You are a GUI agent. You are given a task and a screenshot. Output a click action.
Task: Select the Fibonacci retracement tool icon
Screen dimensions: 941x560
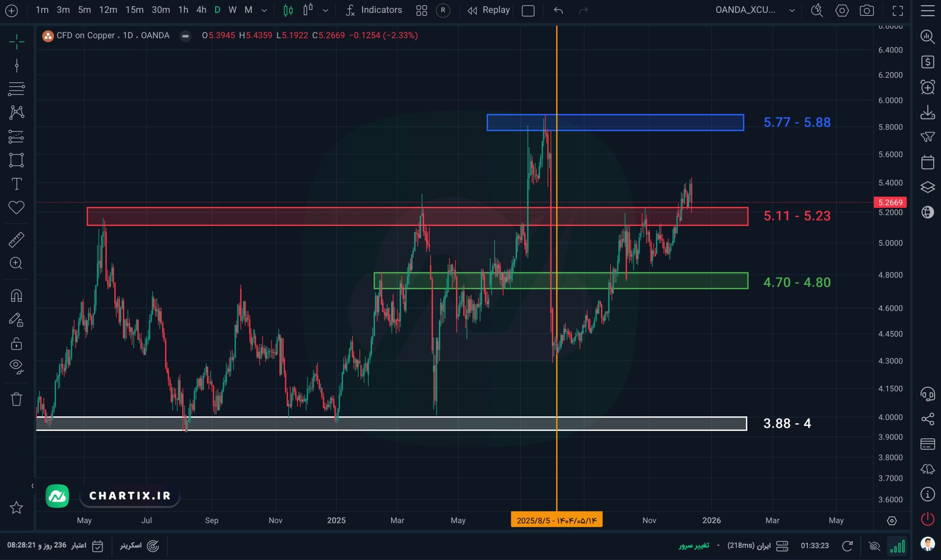tap(16, 89)
